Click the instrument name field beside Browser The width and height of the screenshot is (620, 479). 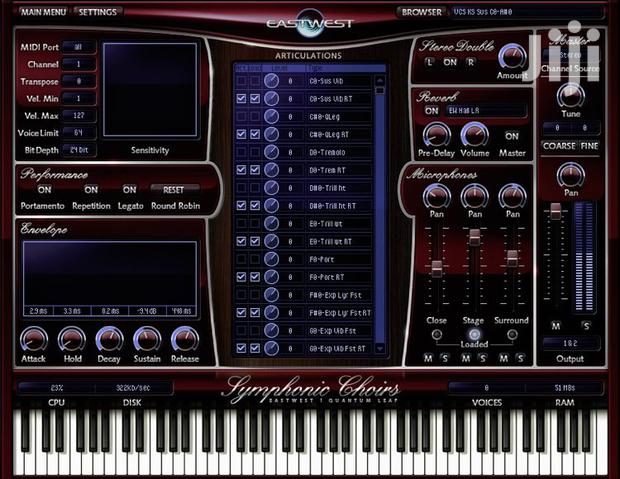click(527, 12)
